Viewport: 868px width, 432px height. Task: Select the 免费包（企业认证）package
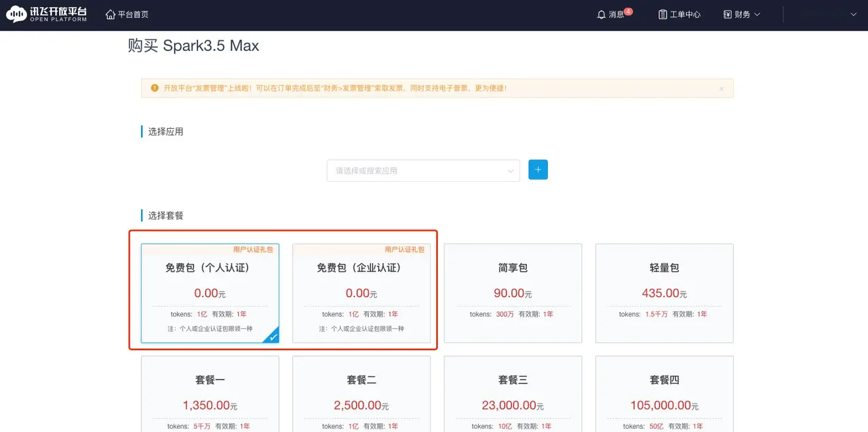pos(361,293)
